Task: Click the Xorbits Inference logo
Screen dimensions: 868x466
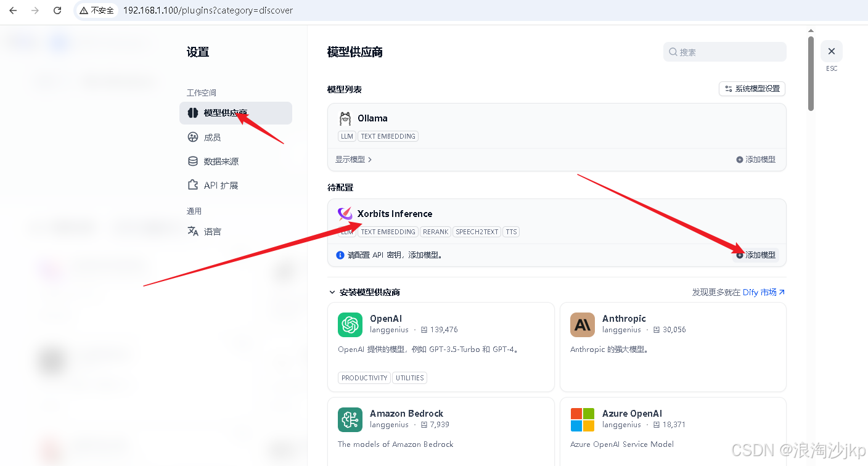Action: click(345, 214)
